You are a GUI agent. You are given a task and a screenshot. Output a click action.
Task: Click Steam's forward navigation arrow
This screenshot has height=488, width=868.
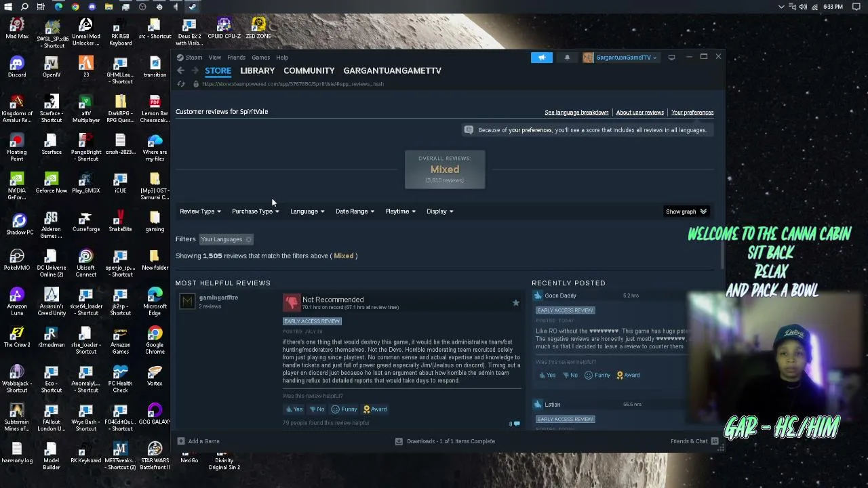[x=195, y=70]
